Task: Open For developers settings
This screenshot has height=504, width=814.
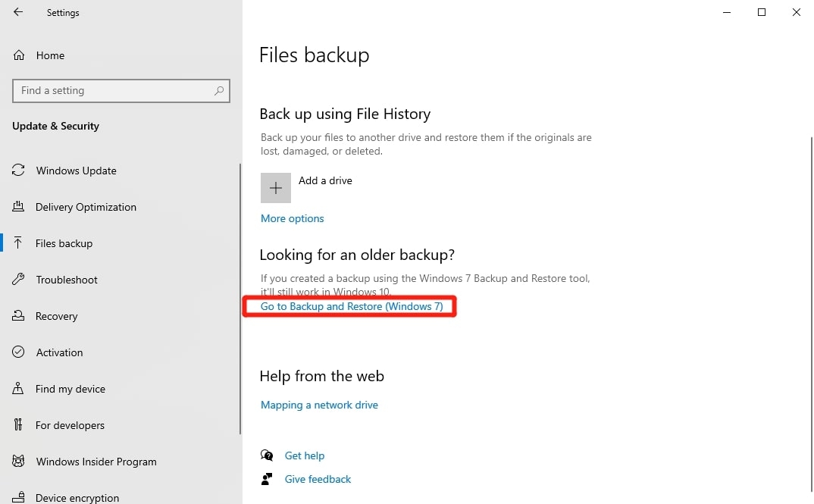Action: click(70, 425)
